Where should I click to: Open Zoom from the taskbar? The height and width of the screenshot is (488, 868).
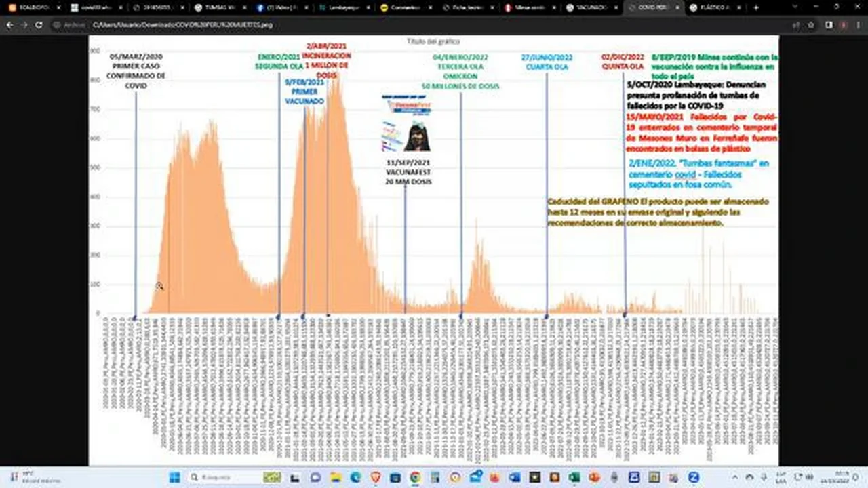tap(694, 477)
